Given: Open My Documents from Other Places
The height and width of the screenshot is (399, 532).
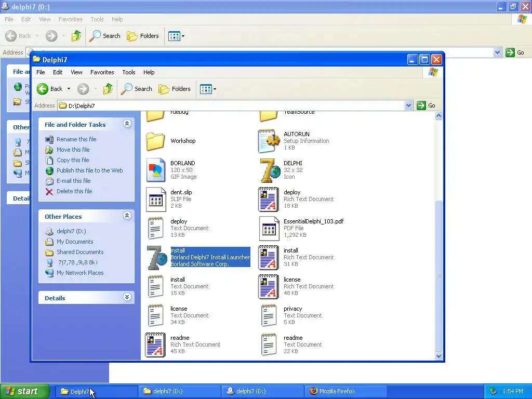Looking at the screenshot, I should point(75,242).
